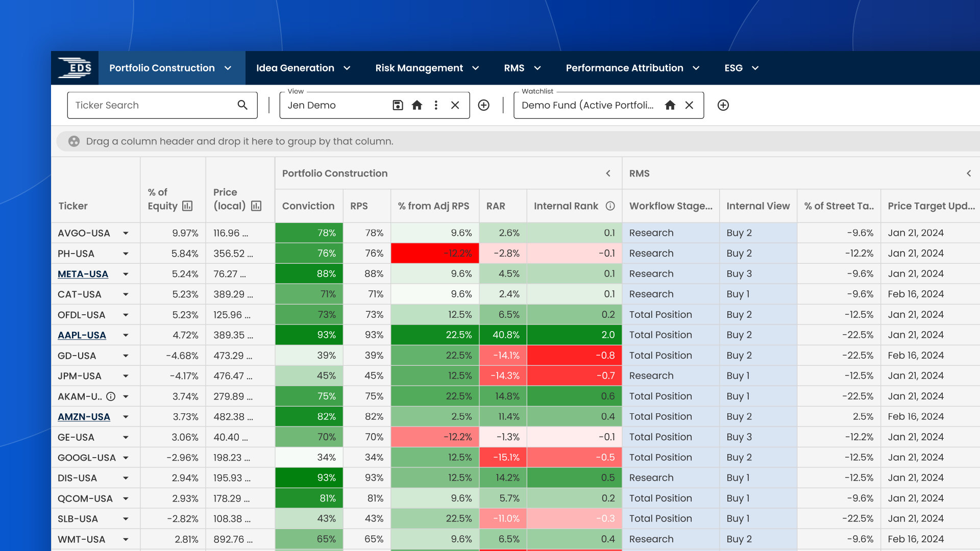
Task: Open the view's three-dot options menu
Action: [x=436, y=105]
